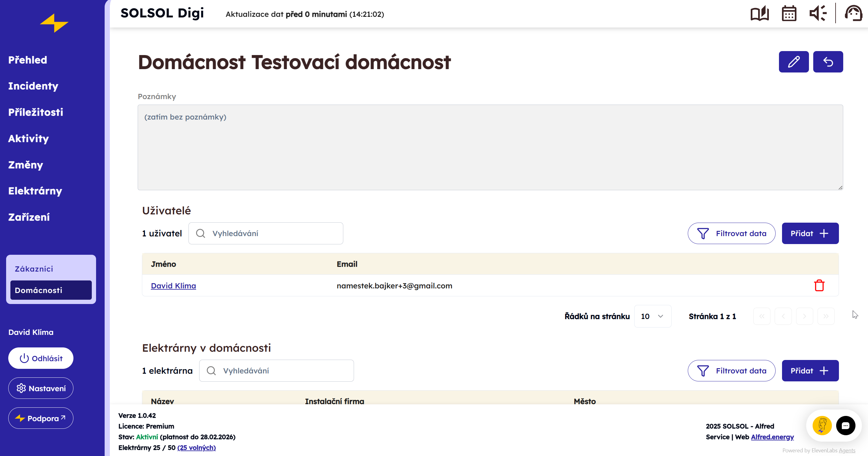The height and width of the screenshot is (456, 868).
Task: Expand rows per page dropdown showing 10
Action: pyautogui.click(x=652, y=316)
